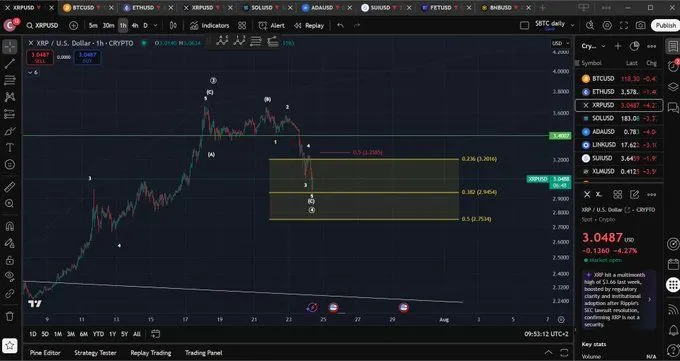Viewport: 680px width, 361px height.
Task: Toggle stay in drawing mode
Action: (10, 243)
